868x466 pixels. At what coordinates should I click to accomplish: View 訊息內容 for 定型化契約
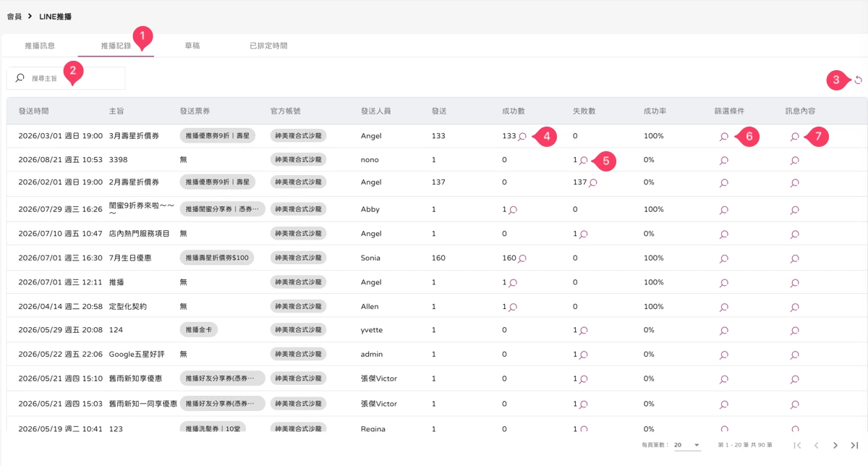point(795,308)
